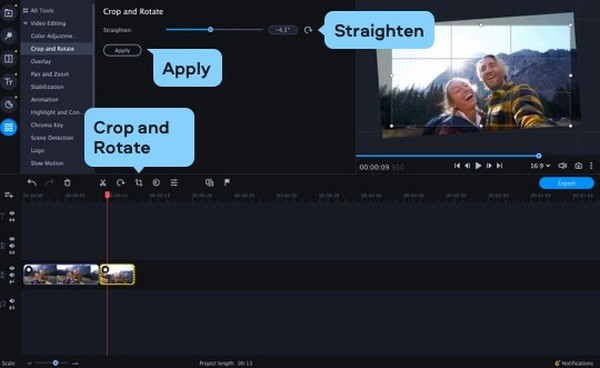Mute the main video track
The height and width of the screenshot is (368, 600).
click(x=12, y=275)
